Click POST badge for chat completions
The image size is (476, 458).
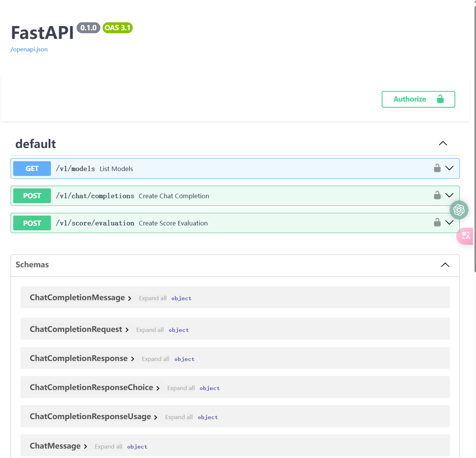click(x=32, y=196)
